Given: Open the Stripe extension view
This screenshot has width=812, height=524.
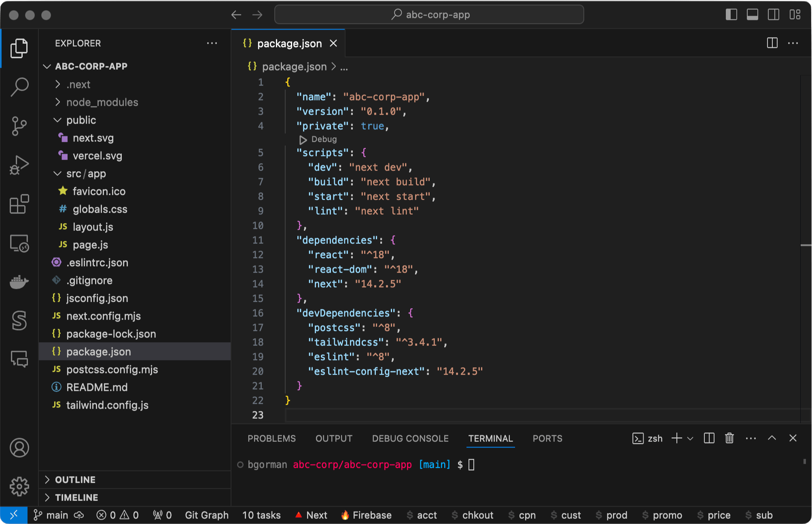Looking at the screenshot, I should (x=19, y=321).
